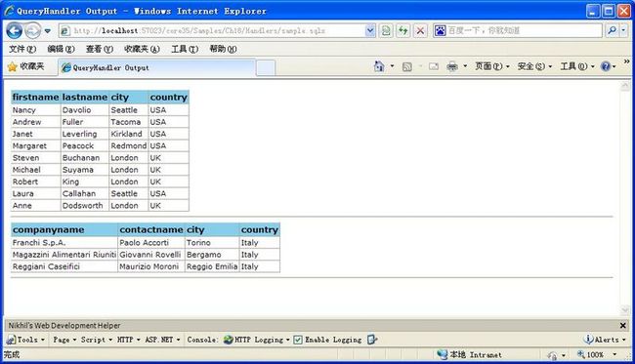Viewport: 635px width, 364px height.
Task: Click the cell containing Buchanan
Action: (85, 158)
